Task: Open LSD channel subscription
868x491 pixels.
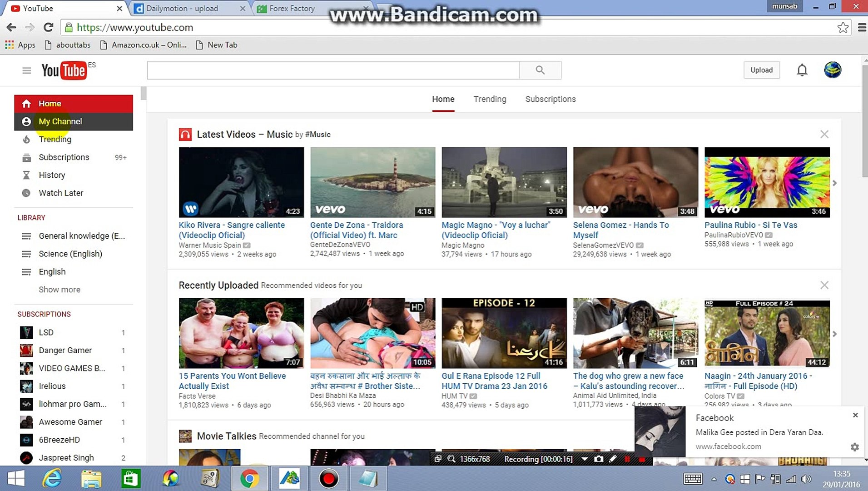Action: tap(74, 332)
